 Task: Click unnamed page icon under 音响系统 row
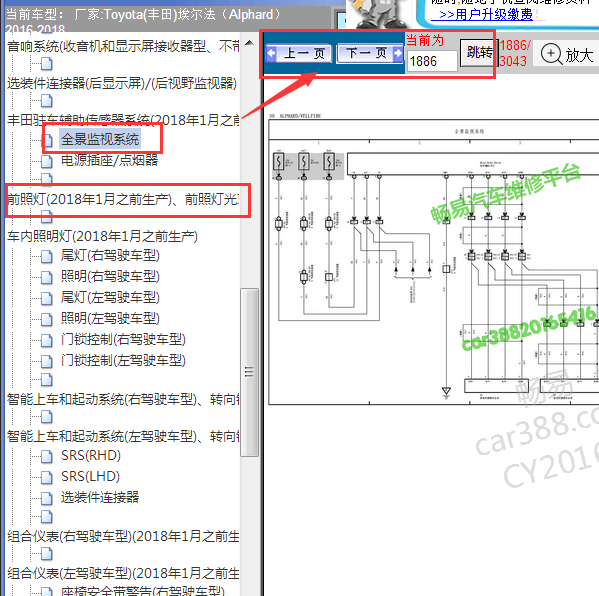[x=47, y=64]
